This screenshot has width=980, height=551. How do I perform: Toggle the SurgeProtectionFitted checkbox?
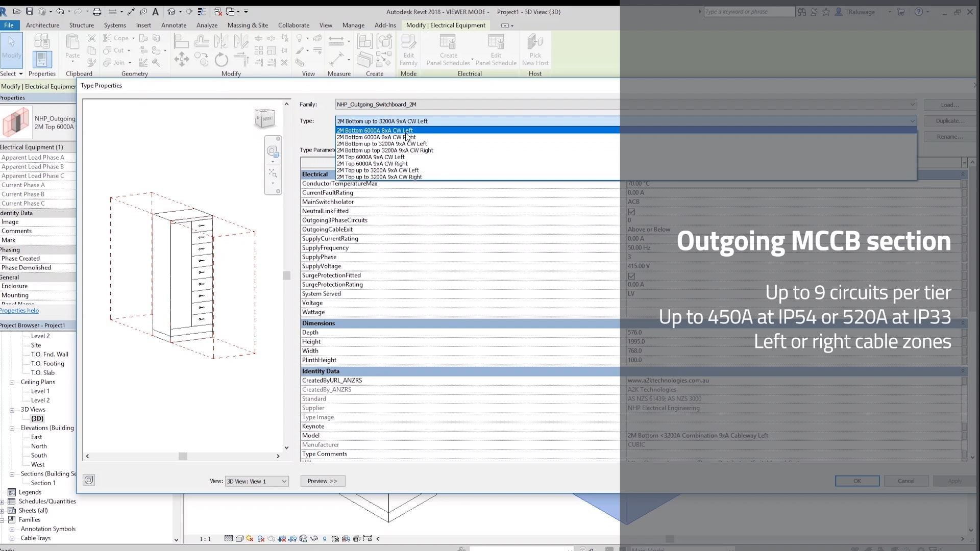tap(631, 275)
